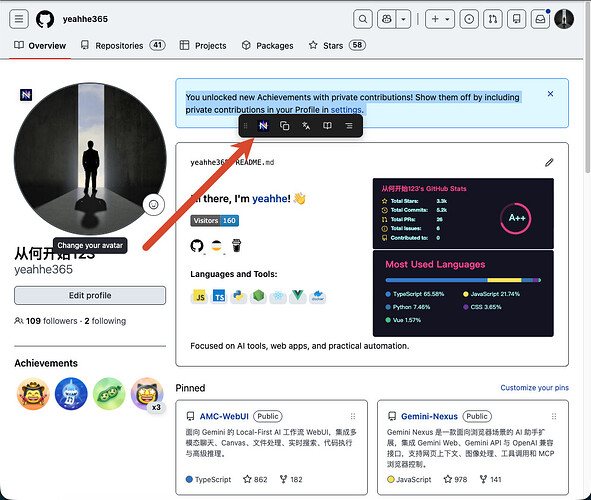591x500 pixels.
Task: Open the AMC-WebUI repository link
Action: (224, 416)
